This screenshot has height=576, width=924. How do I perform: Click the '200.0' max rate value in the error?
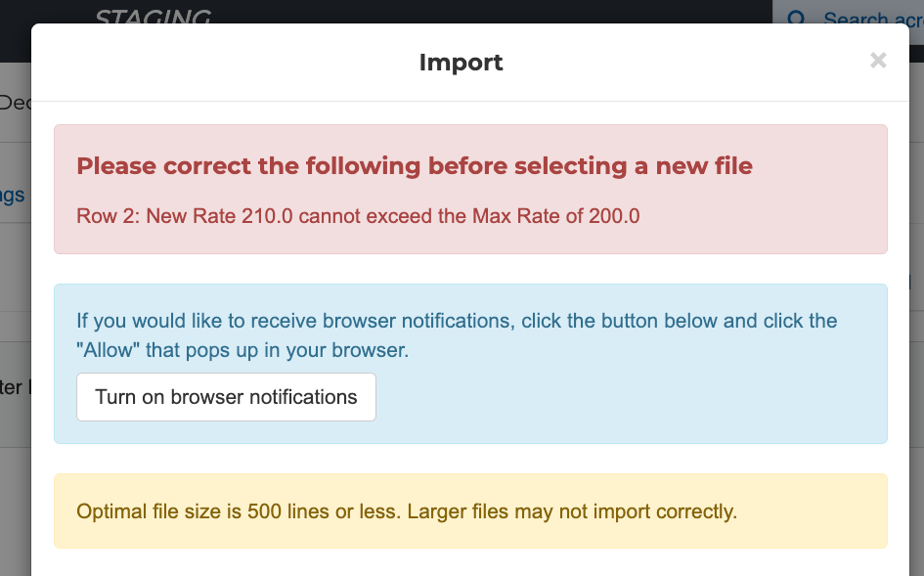pos(614,215)
